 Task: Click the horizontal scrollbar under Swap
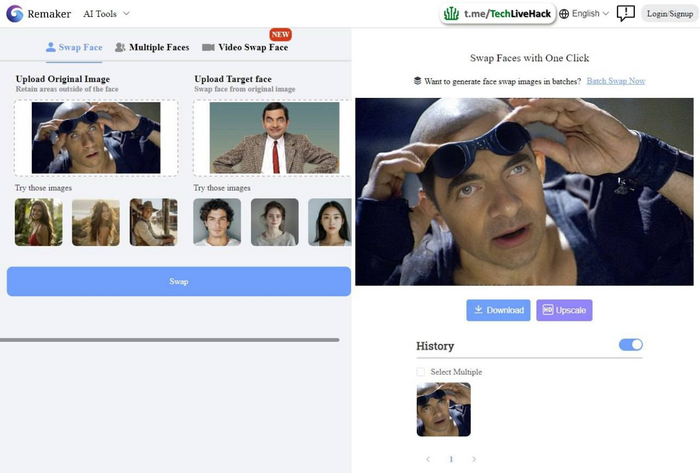pyautogui.click(x=170, y=340)
